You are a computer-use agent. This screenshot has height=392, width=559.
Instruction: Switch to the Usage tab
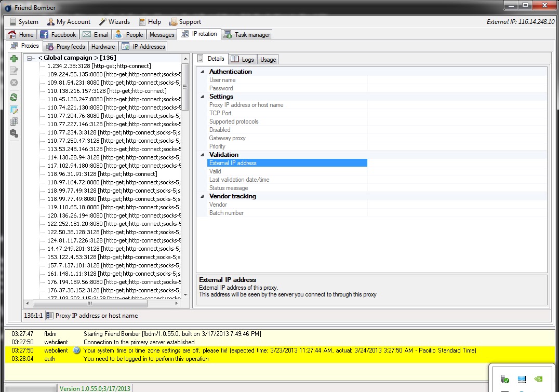268,60
